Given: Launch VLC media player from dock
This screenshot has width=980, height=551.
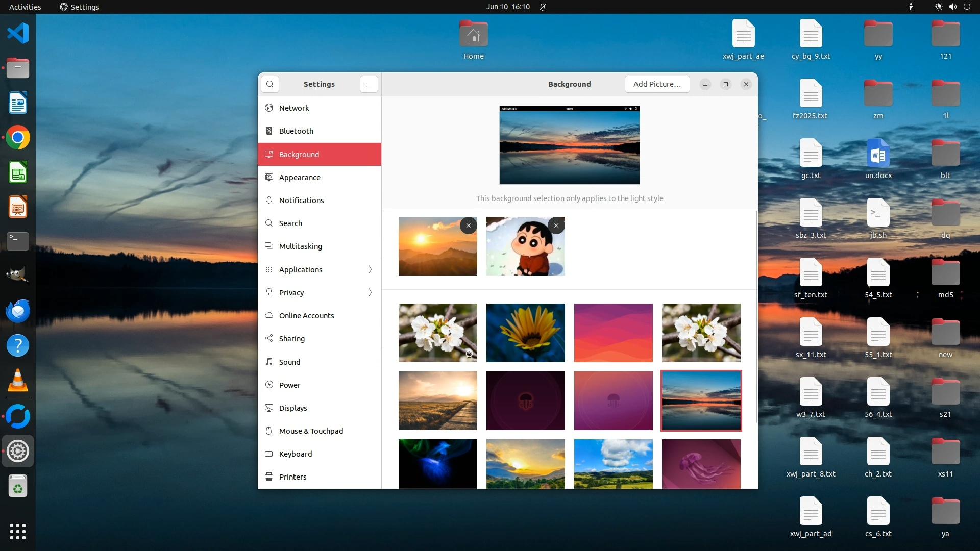Looking at the screenshot, I should [x=18, y=381].
